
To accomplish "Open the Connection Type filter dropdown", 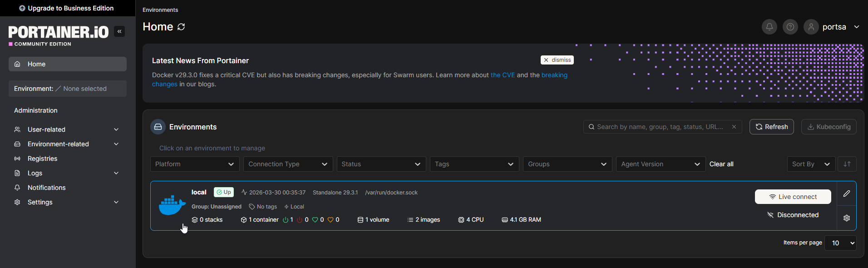I will pyautogui.click(x=288, y=164).
